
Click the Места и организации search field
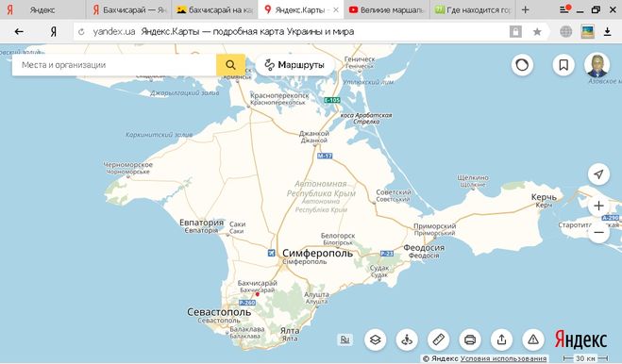tap(114, 65)
